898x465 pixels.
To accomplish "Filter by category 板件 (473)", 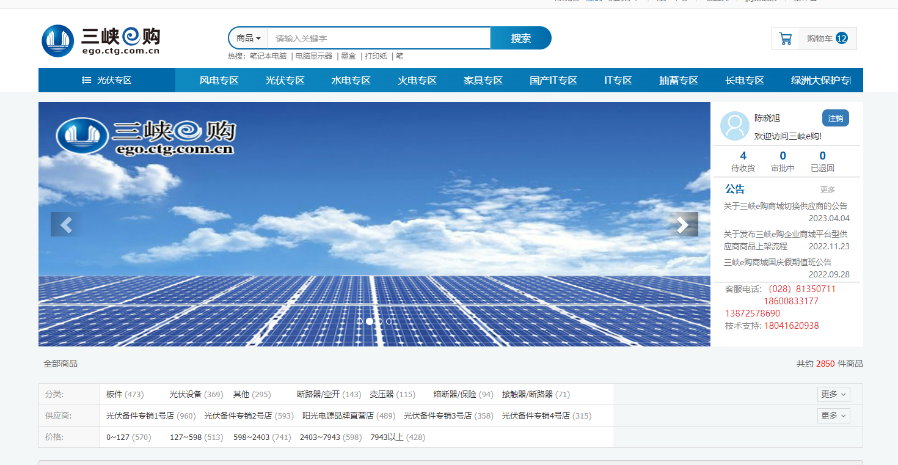I will click(125, 395).
